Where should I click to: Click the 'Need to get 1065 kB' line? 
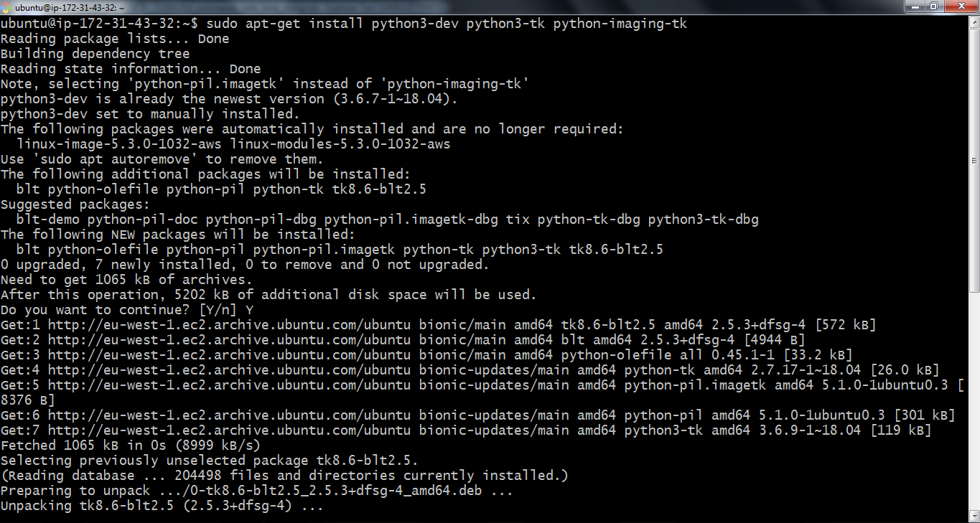126,280
